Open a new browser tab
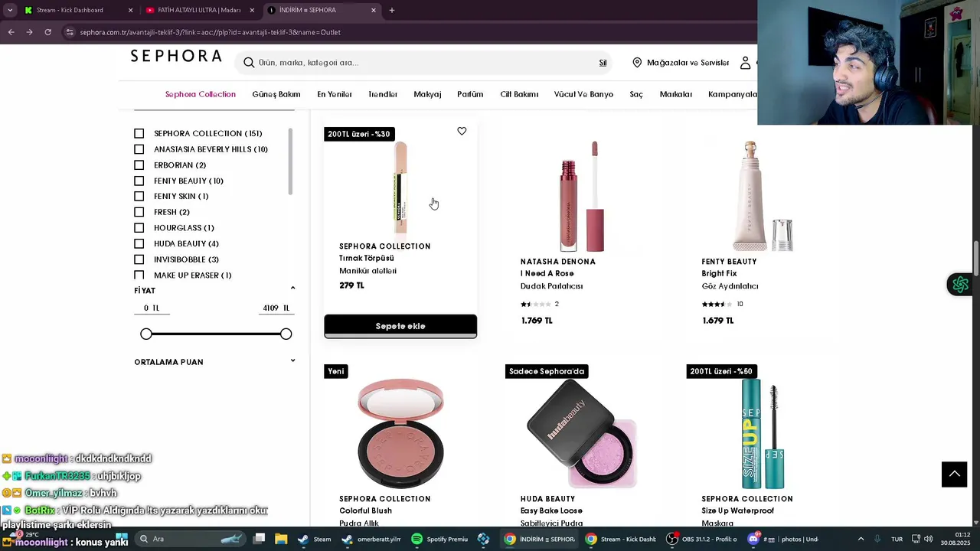The width and height of the screenshot is (980, 551). click(392, 10)
